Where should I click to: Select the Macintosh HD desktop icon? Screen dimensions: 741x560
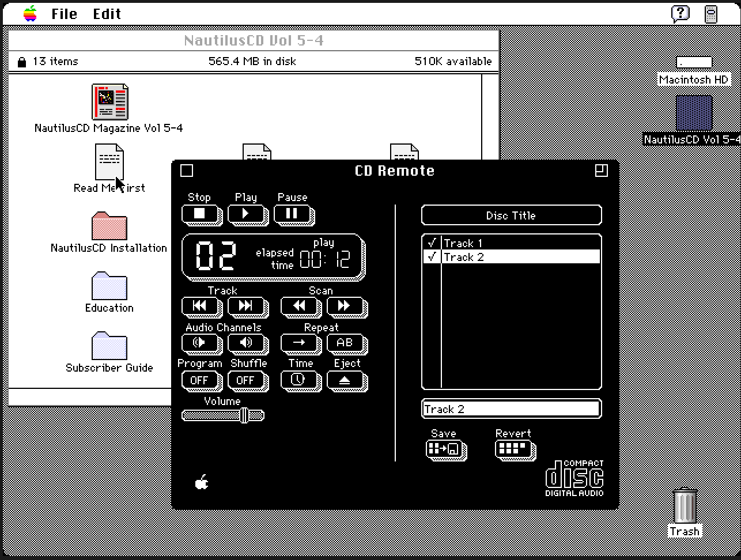tap(694, 62)
